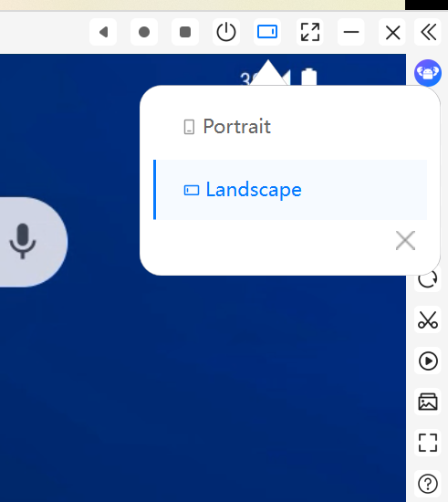The width and height of the screenshot is (448, 502).
Task: Open help via question mark icon
Action: pyautogui.click(x=428, y=484)
